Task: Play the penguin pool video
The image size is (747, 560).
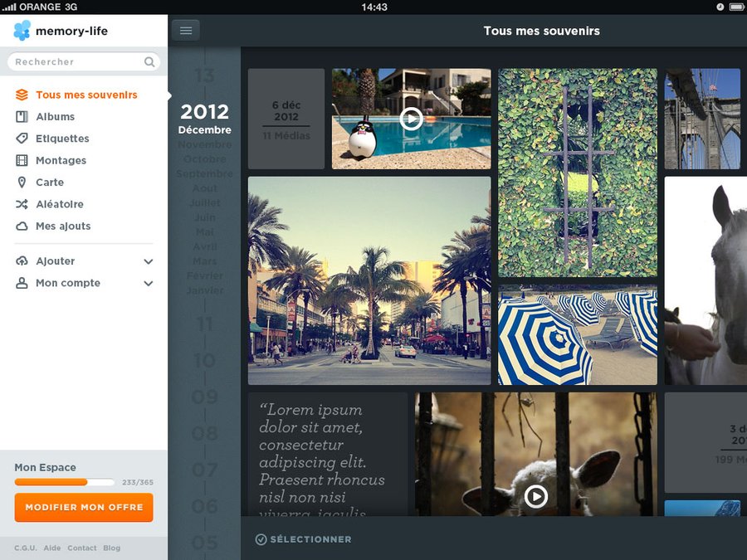Action: pyautogui.click(x=411, y=119)
